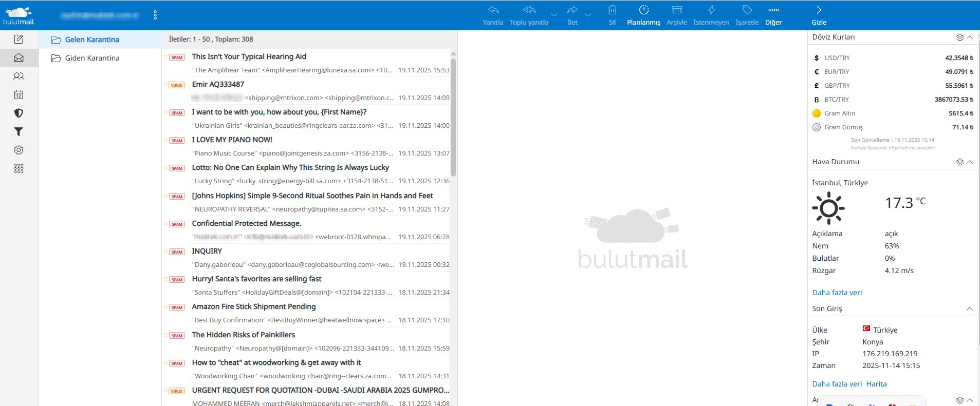Open the filter funnel icon in sidebar

click(x=19, y=131)
